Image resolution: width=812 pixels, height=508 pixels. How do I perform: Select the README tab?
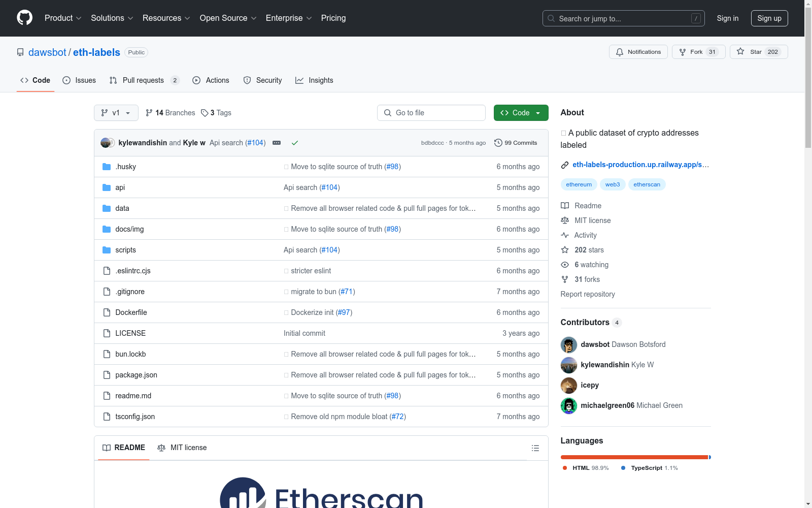[x=124, y=448]
